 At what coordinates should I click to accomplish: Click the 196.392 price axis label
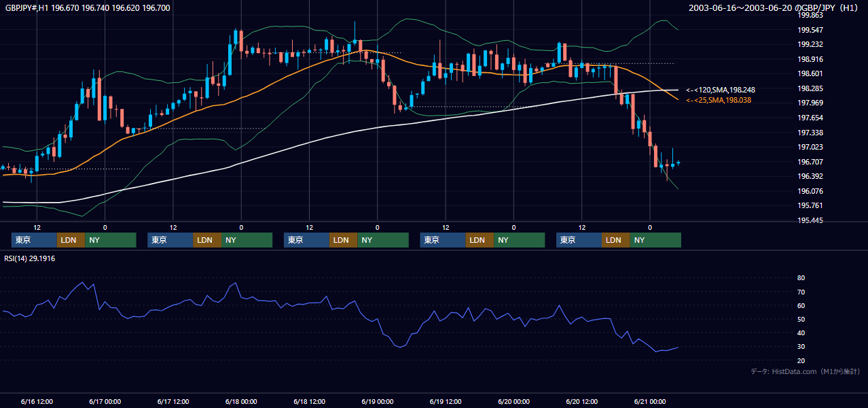coord(810,176)
